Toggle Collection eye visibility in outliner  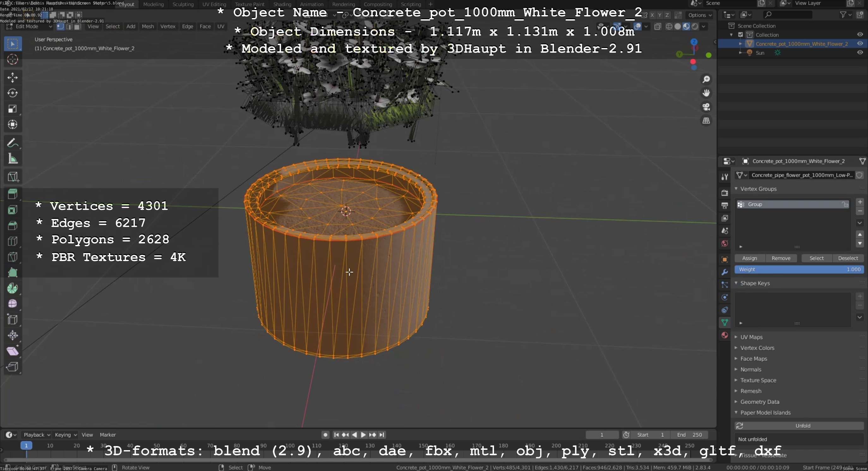coord(859,34)
